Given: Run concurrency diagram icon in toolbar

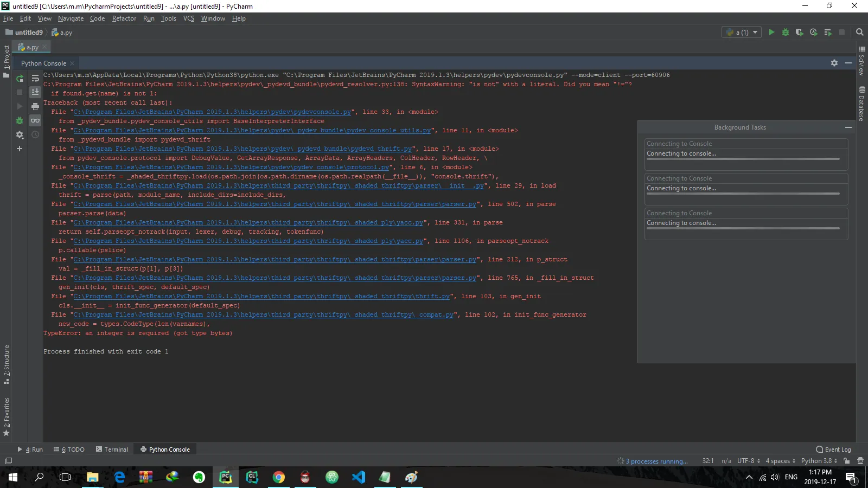Looking at the screenshot, I should point(828,33).
